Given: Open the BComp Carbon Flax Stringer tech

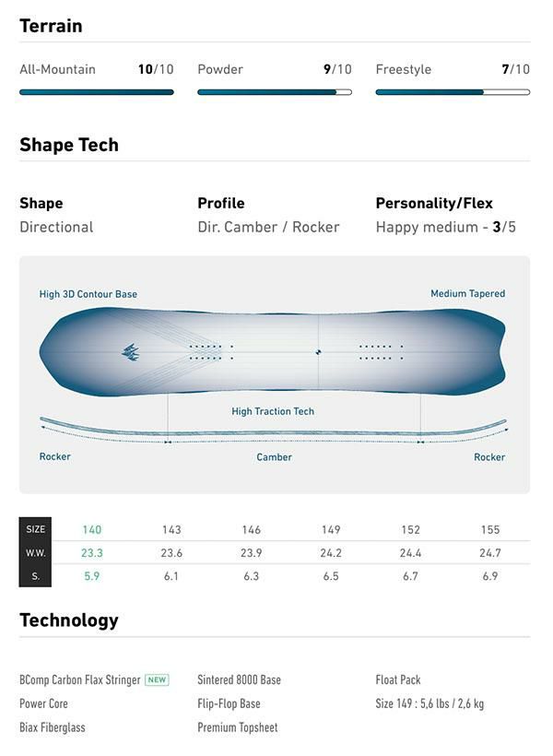Looking at the screenshot, I should tap(80, 680).
